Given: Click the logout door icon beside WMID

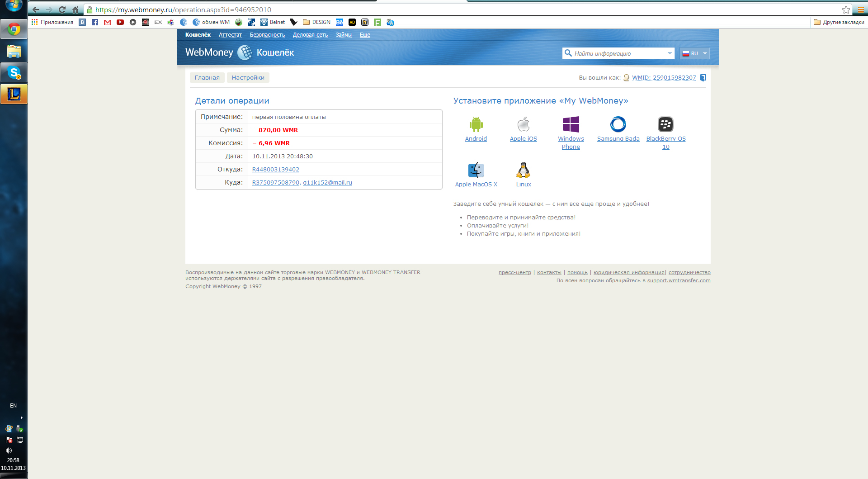Looking at the screenshot, I should [x=703, y=78].
